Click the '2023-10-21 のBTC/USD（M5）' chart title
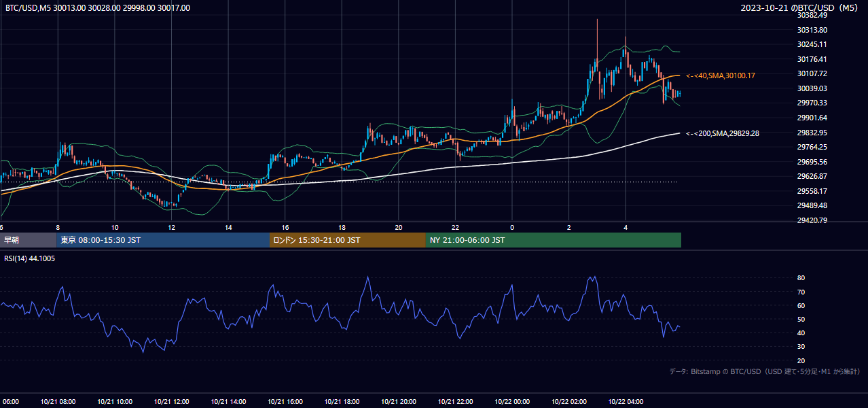This screenshot has width=868, height=408. 801,8
